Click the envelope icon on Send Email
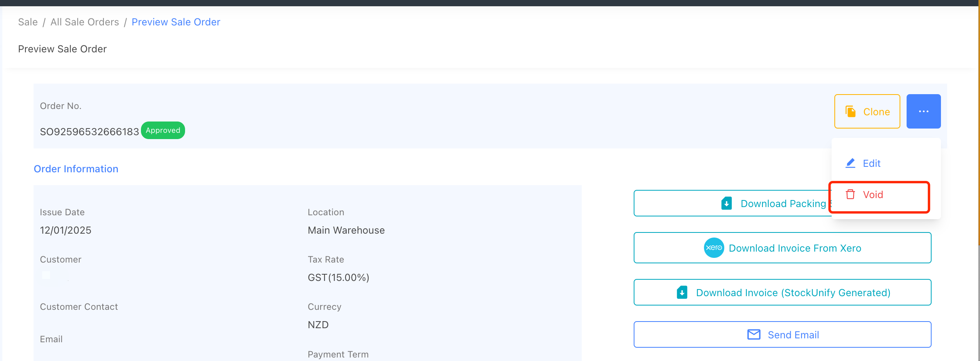 coord(754,335)
